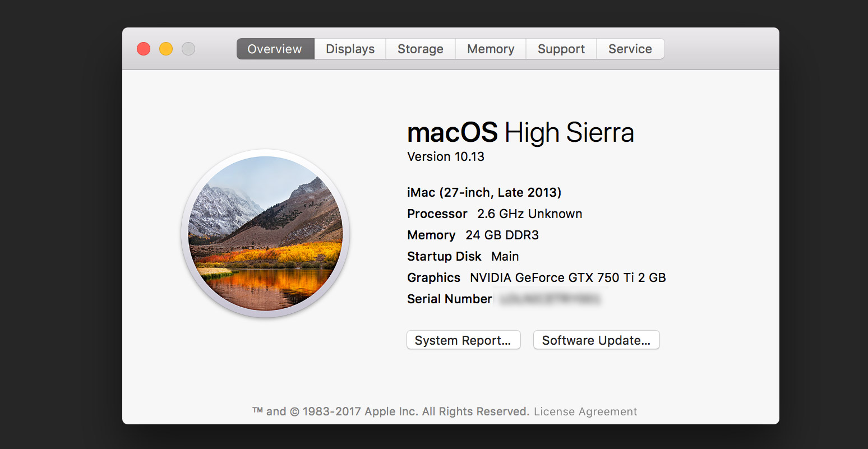Click the greyed-out zoom window button
This screenshot has height=449, width=868.
tap(188, 49)
